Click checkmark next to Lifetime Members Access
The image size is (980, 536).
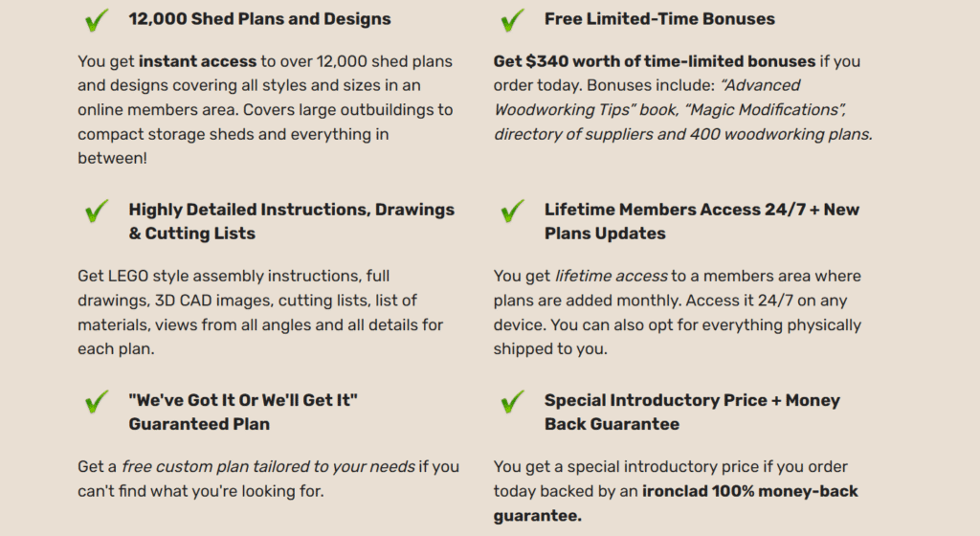tap(512, 211)
